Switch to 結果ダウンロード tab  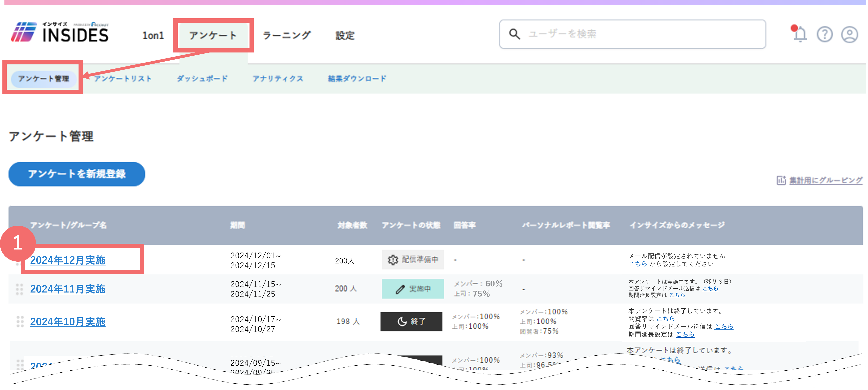(x=357, y=79)
